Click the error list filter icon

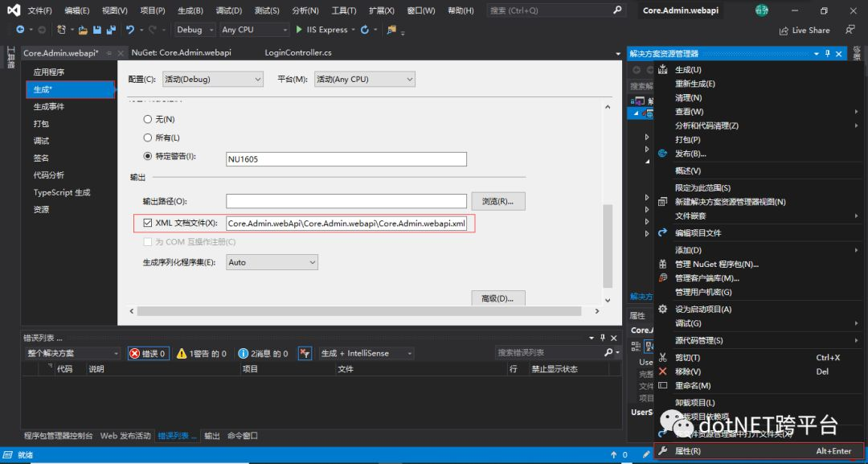(305, 353)
